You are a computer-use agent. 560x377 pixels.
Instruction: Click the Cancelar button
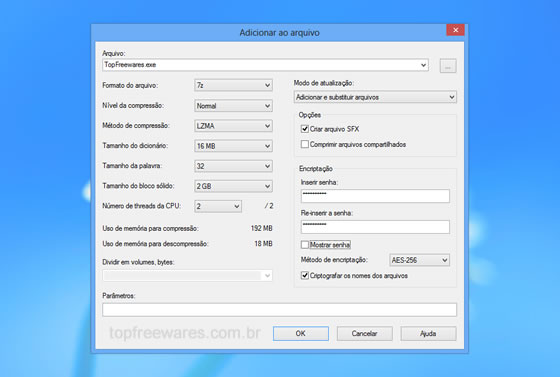click(364, 333)
